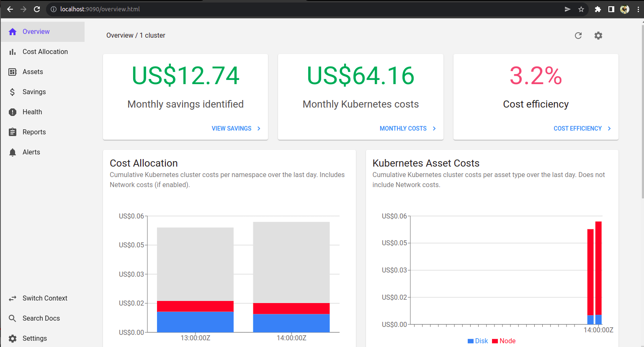Screen dimensions: 644x347
Task: Click the browser address bar URL
Action: tap(100, 9)
